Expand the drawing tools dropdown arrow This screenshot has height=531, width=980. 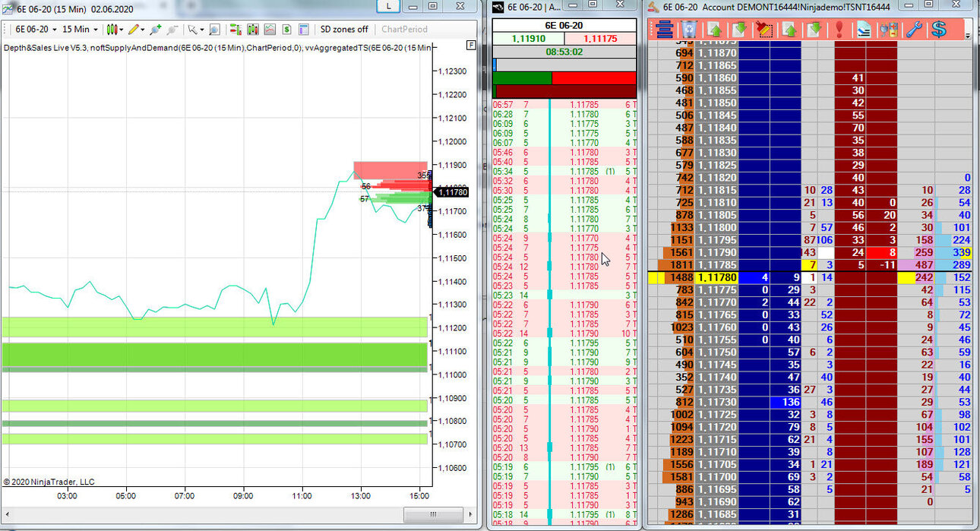[x=143, y=30]
